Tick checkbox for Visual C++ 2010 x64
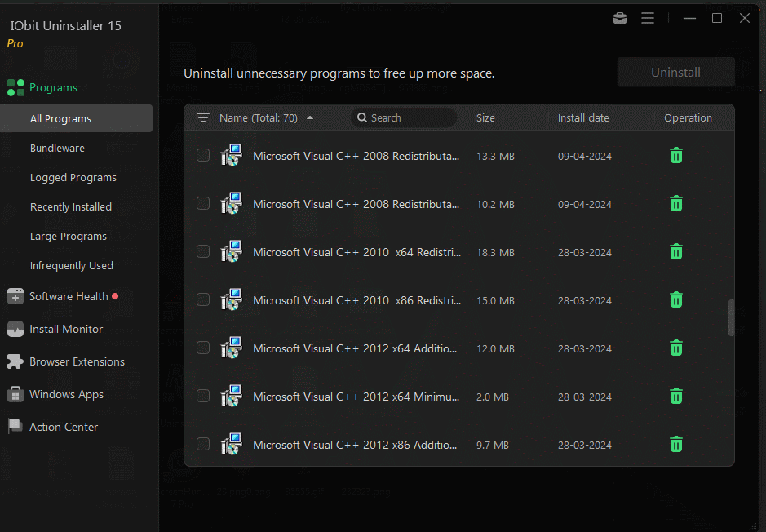The width and height of the screenshot is (766, 532). pos(203,251)
